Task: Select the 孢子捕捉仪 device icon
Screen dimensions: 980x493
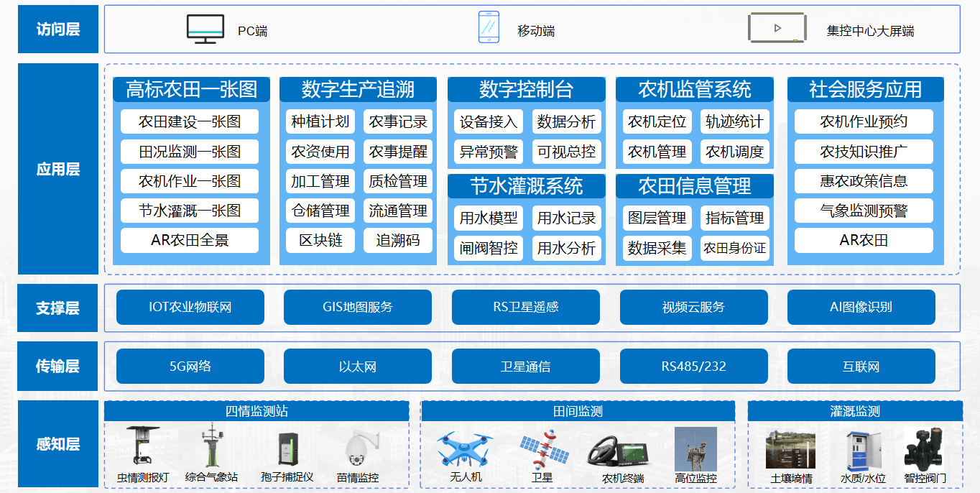Action: (288, 449)
